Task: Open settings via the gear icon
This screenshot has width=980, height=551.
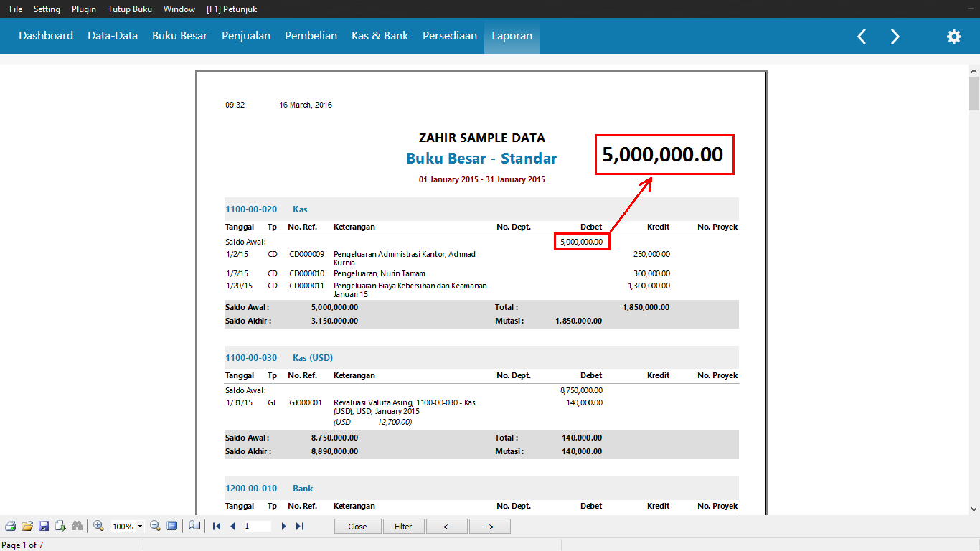Action: pos(953,37)
